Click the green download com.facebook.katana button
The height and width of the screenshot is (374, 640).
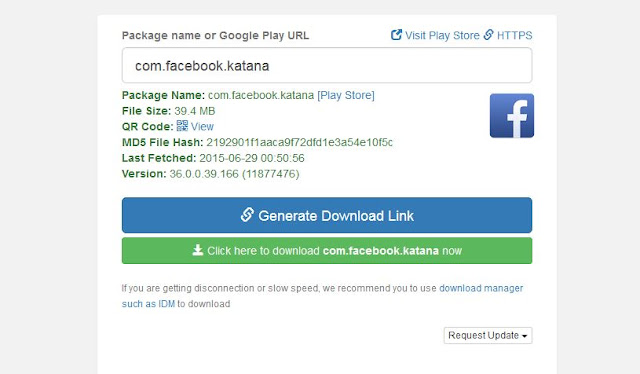click(327, 251)
